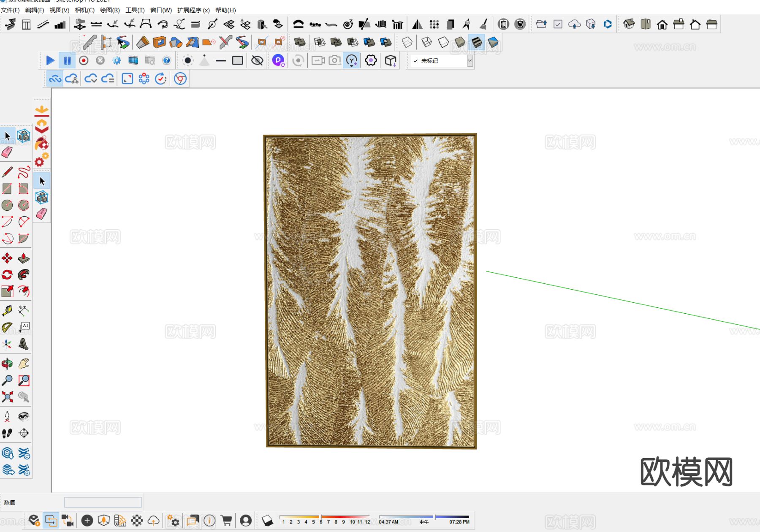Activate the Orbit camera tool

pyautogui.click(x=7, y=364)
